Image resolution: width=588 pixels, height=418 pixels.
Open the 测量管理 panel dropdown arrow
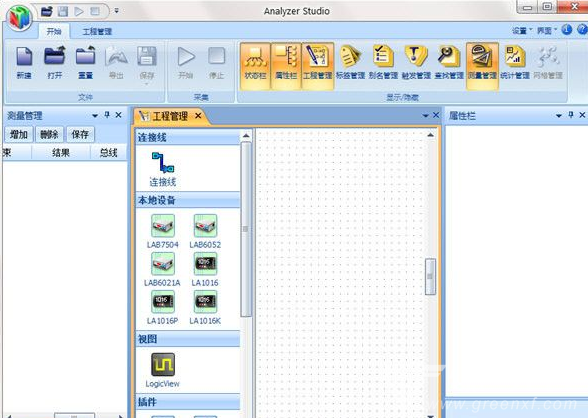95,116
